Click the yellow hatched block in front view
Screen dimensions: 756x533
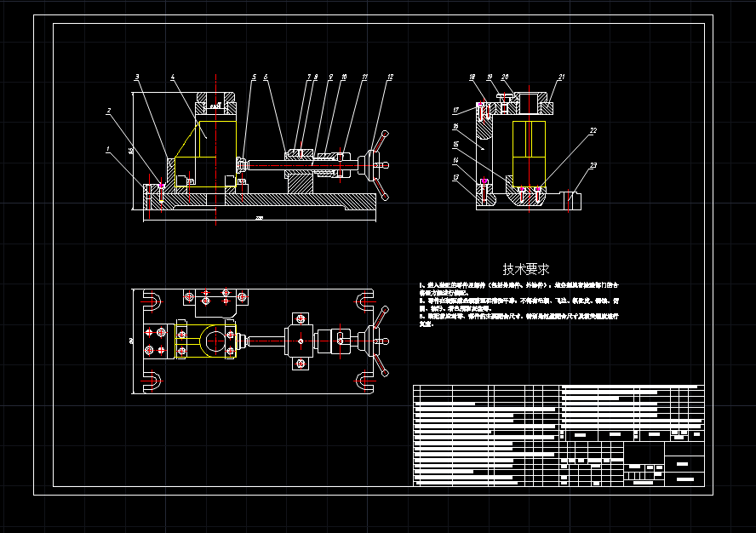(204, 154)
